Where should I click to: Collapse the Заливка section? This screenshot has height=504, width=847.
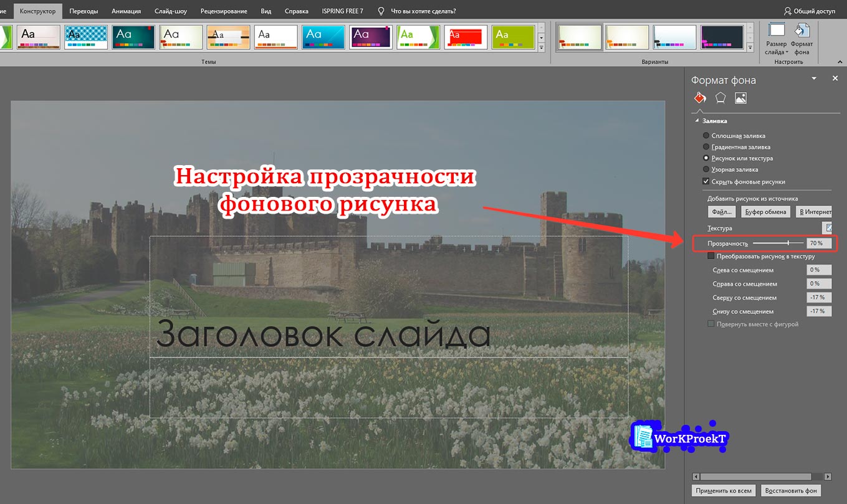tap(696, 120)
